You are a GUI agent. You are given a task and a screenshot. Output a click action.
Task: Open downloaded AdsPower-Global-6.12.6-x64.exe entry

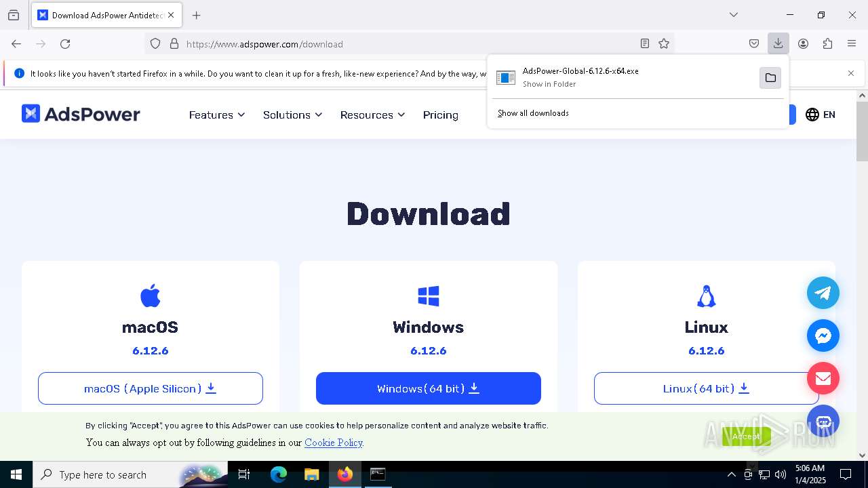coord(624,77)
